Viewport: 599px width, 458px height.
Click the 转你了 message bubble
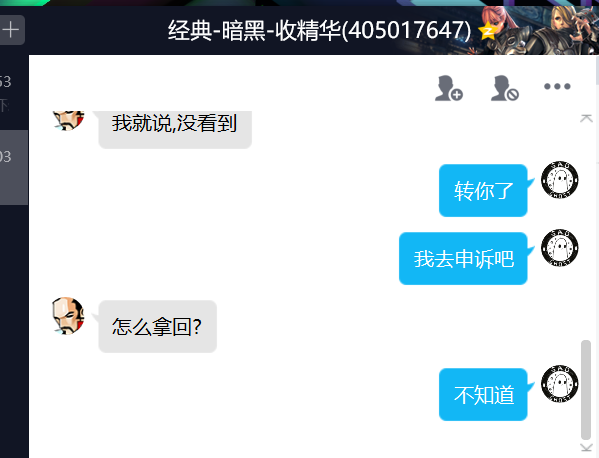click(x=483, y=190)
